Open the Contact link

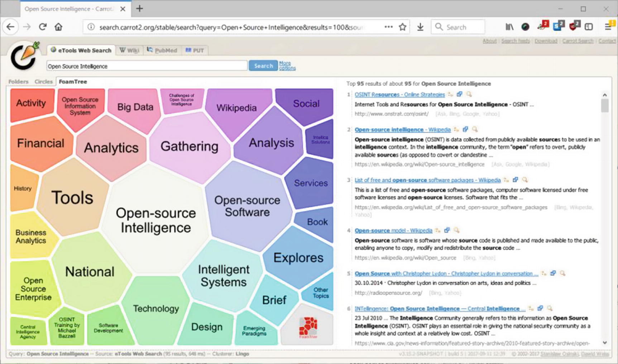pos(607,41)
